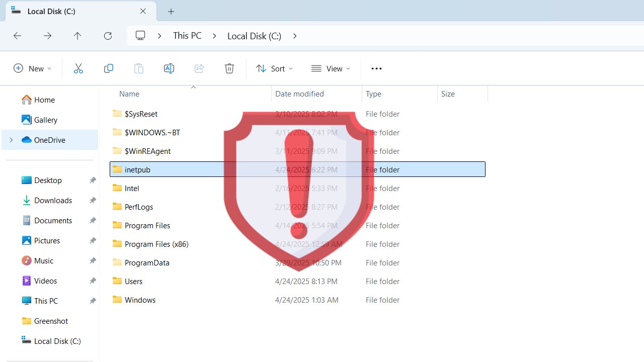Open the See more toolbar menu

tap(376, 68)
